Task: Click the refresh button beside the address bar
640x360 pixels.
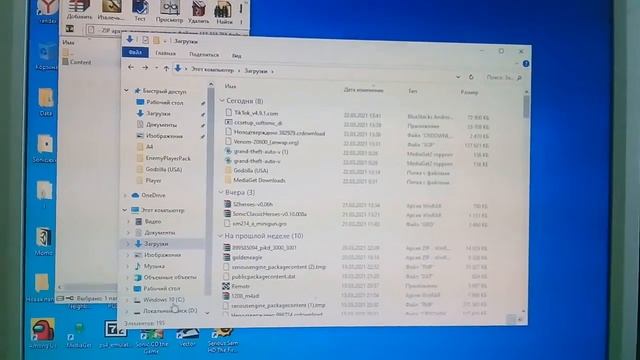Action: pyautogui.click(x=471, y=77)
